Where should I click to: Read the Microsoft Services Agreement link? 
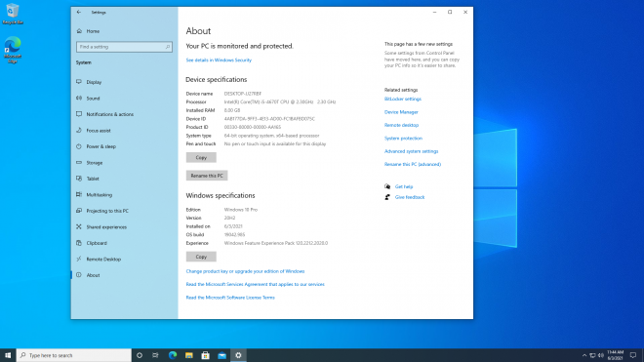[x=255, y=284]
